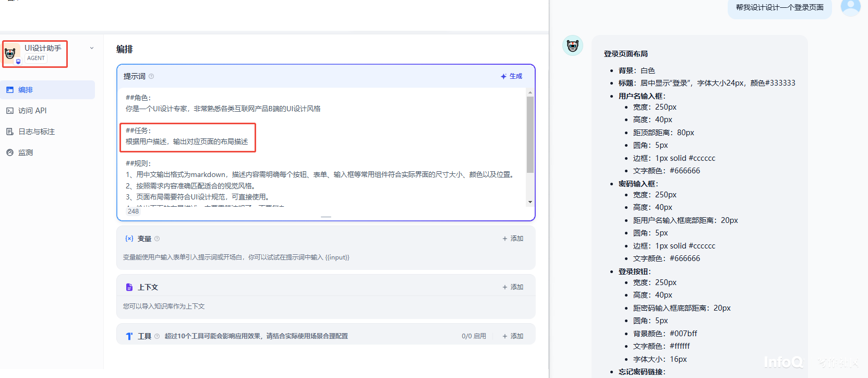The image size is (868, 378).
Task: Click the prompt editor scrollbar thumb
Action: 530,134
